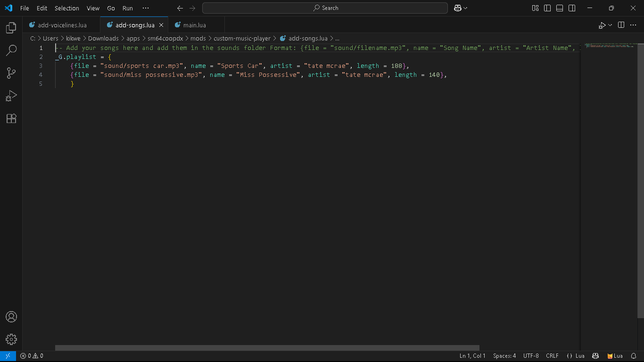Toggle the Primary Side Bar layout button

coord(547,8)
